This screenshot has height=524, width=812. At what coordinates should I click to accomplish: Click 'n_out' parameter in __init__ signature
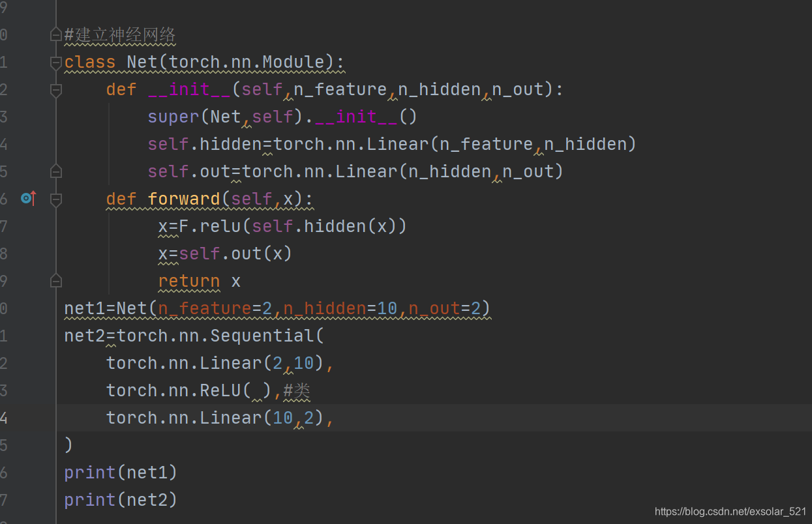tap(518, 89)
